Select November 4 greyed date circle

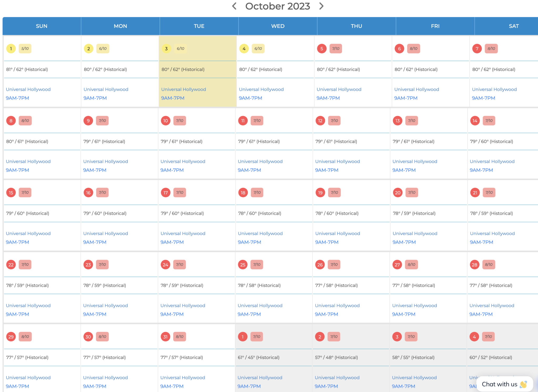point(474,337)
